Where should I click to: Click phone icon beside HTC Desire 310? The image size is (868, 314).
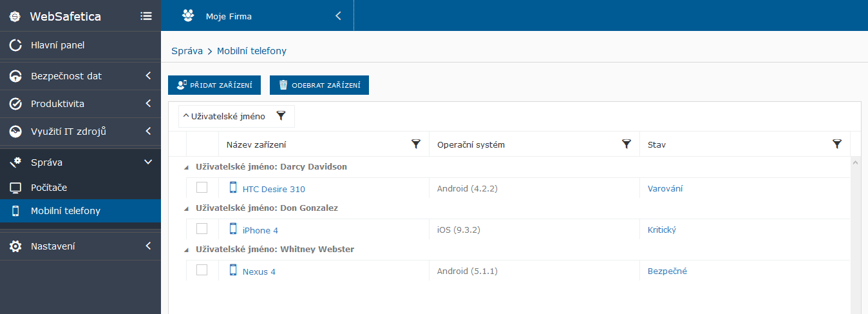[x=233, y=188]
